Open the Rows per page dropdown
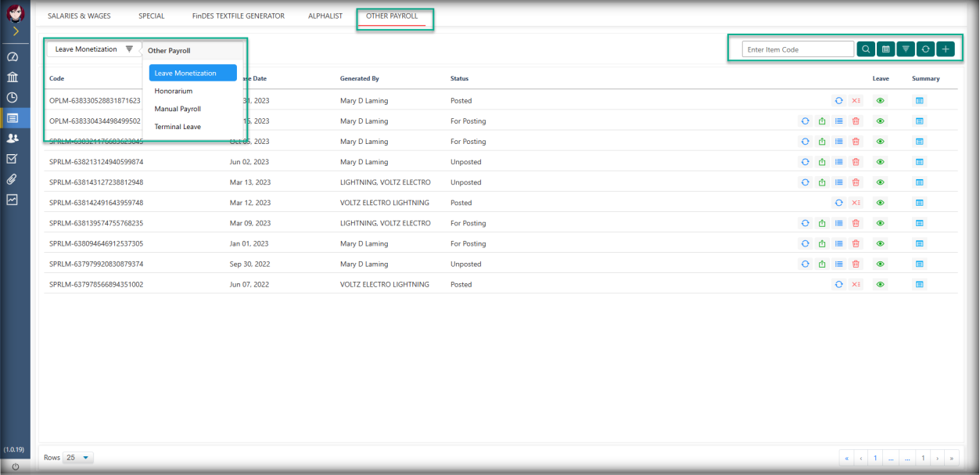Screen dimensions: 980x475 [78, 458]
